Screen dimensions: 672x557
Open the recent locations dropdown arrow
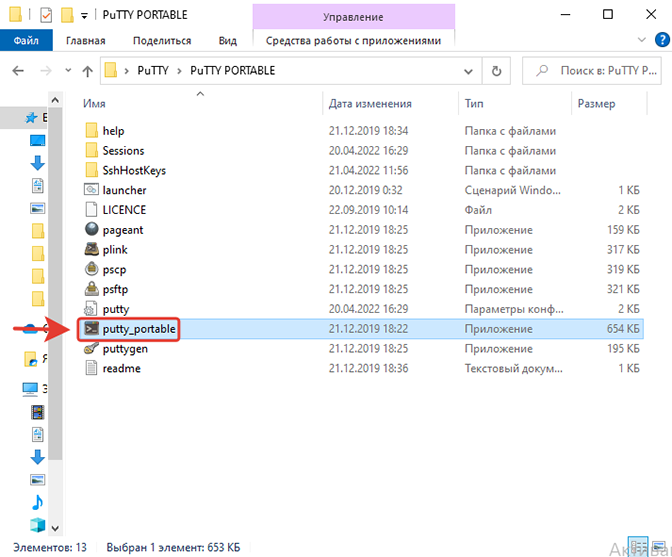pyautogui.click(x=66, y=71)
